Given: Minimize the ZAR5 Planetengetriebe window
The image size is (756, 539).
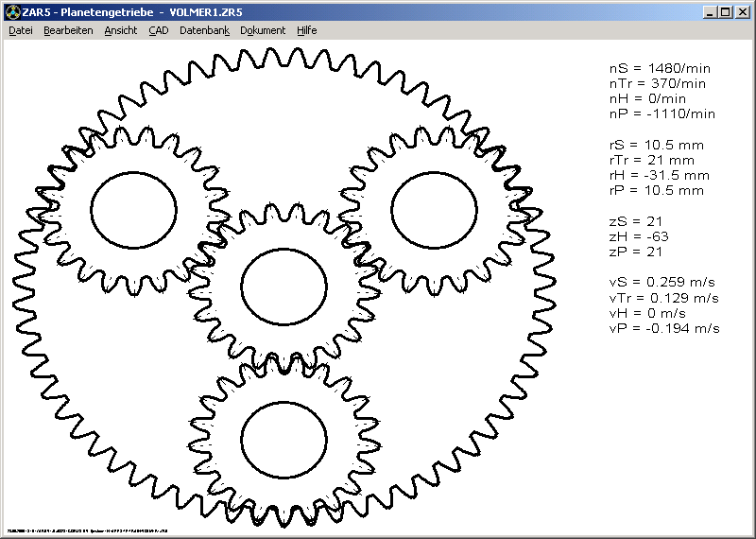Looking at the screenshot, I should 710,11.
